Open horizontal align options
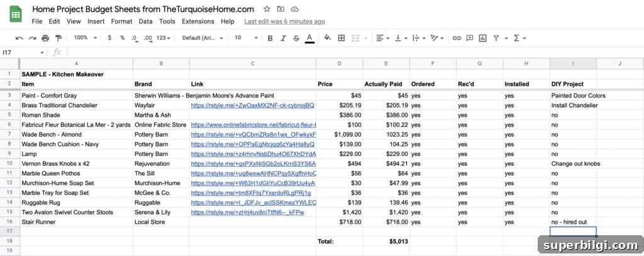644x256 pixels. (x=382, y=38)
